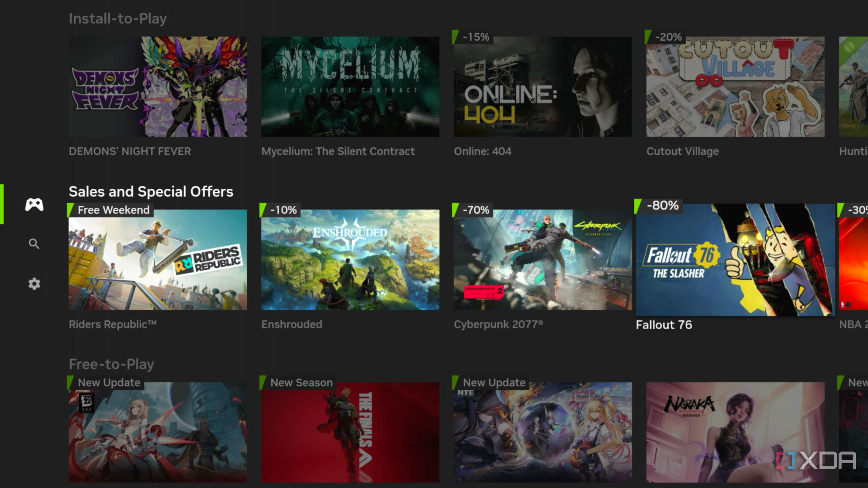
Task: Open the NTE New Update game tile
Action: click(x=543, y=432)
